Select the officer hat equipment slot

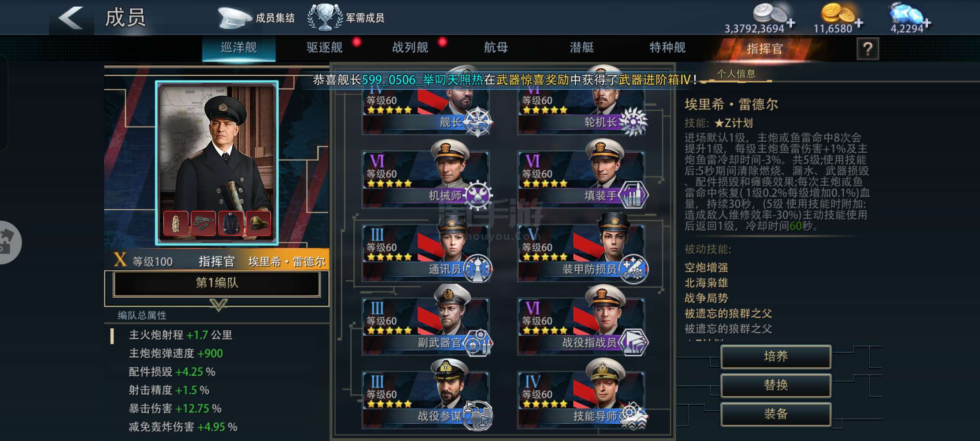258,223
